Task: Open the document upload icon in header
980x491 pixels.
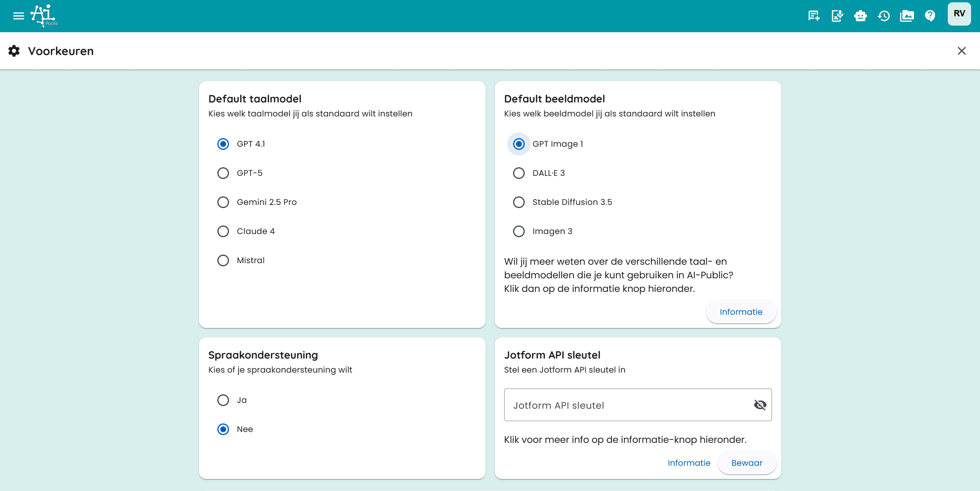Action: [837, 16]
